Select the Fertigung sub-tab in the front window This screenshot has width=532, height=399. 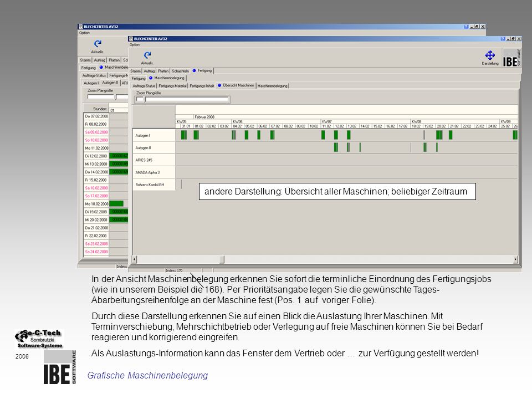tap(139, 78)
